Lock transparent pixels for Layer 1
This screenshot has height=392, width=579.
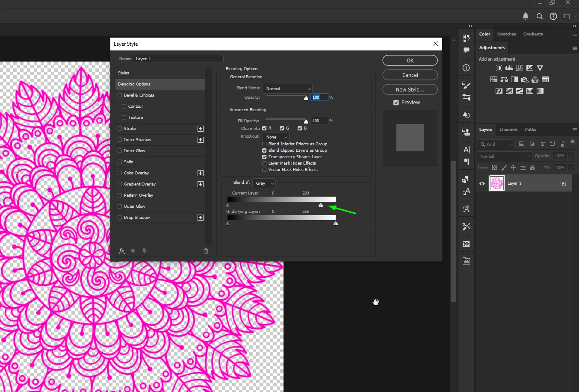pyautogui.click(x=494, y=168)
